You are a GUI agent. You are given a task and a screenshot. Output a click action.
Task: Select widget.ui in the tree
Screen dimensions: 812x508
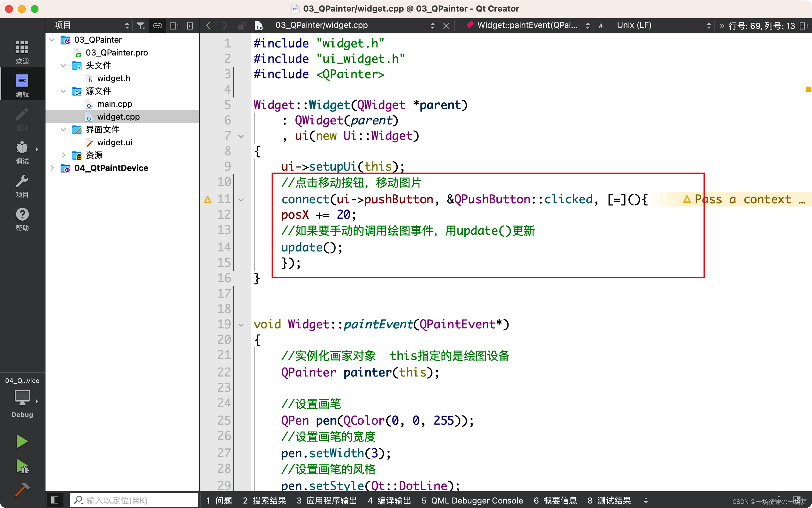tap(114, 142)
